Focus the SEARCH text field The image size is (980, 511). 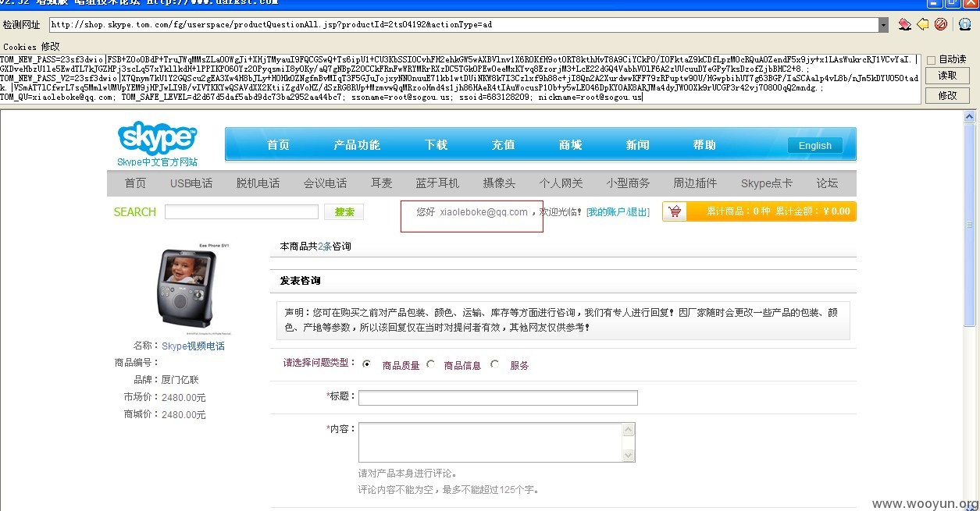click(x=241, y=211)
